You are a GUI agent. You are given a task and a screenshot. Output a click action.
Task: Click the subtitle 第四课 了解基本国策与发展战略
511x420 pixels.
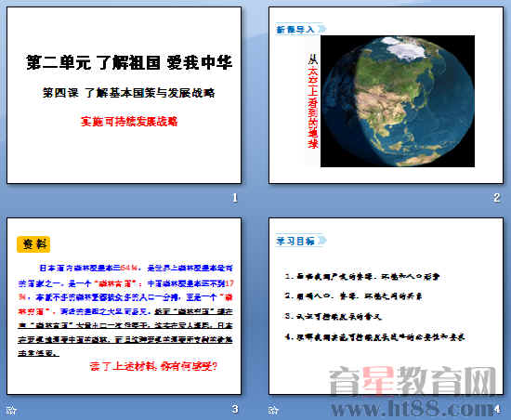pyautogui.click(x=129, y=93)
